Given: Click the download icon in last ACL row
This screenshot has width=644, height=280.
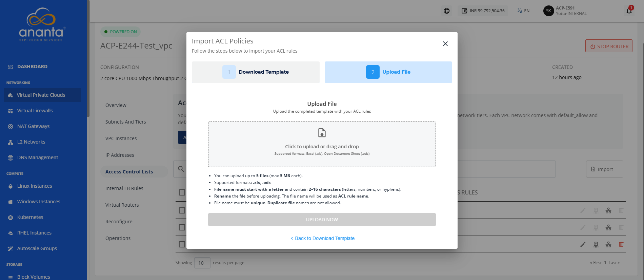Looking at the screenshot, I should click(596, 244).
